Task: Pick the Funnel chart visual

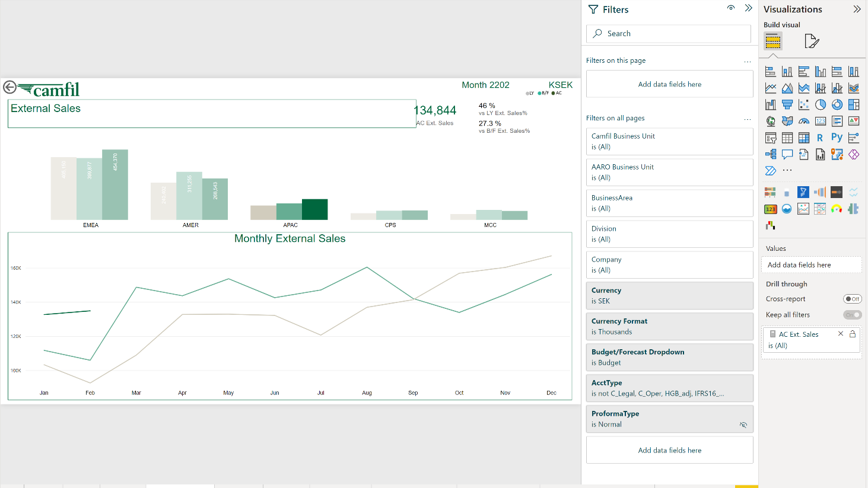Action: pyautogui.click(x=787, y=105)
